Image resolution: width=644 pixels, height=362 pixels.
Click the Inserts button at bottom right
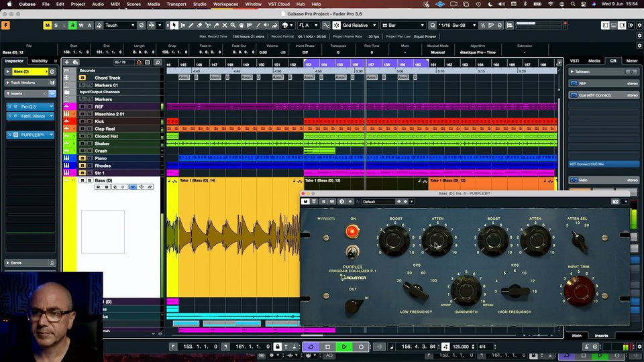tap(601, 336)
